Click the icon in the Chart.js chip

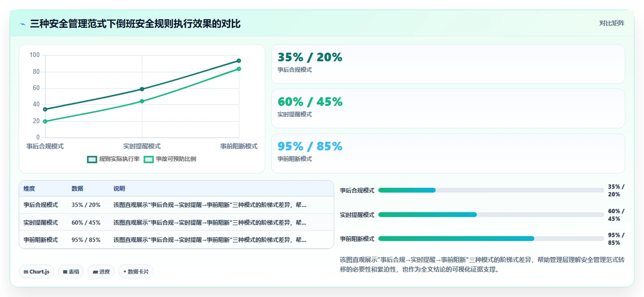[x=26, y=272]
